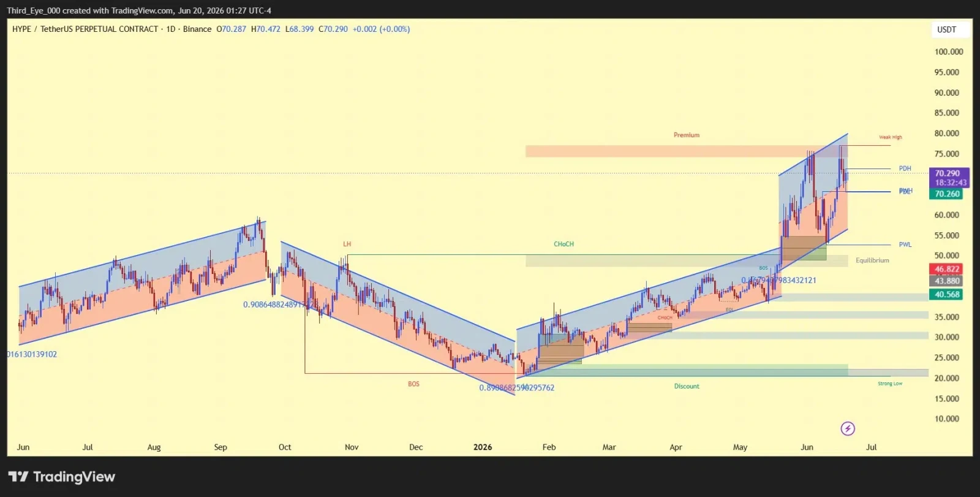Click the bold 2026 year label
Viewport: 980px width, 497px height.
[x=483, y=447]
